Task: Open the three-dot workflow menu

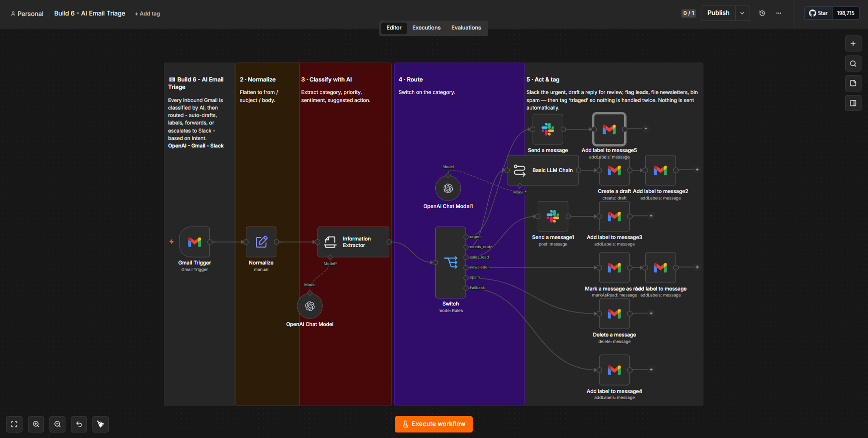Action: pos(779,13)
